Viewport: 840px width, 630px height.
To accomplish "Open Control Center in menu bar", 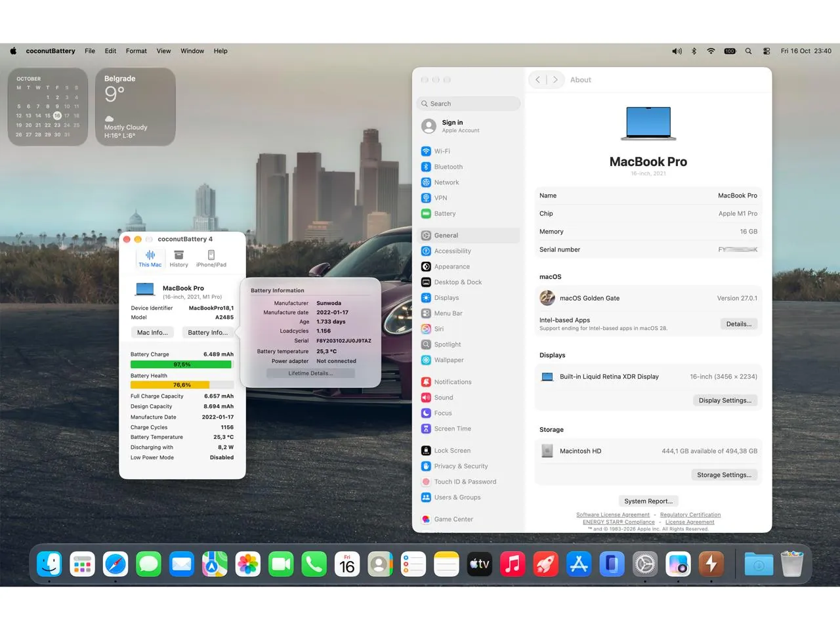I will point(766,51).
